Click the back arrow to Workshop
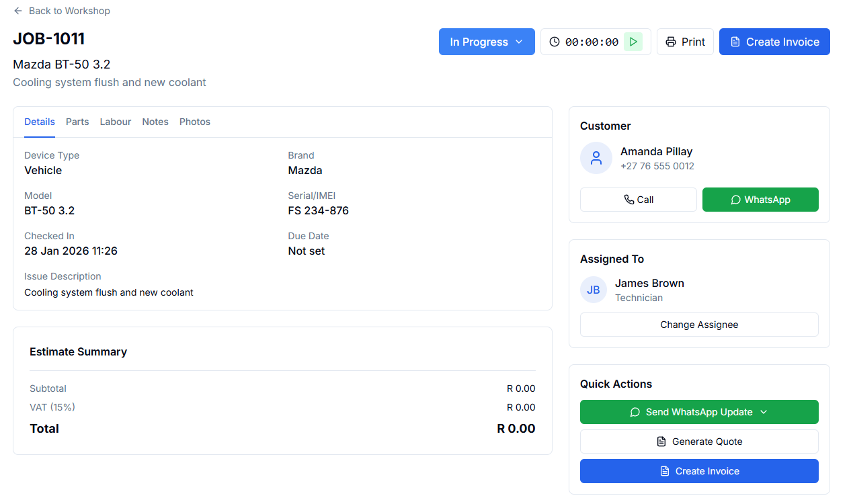 coord(18,11)
